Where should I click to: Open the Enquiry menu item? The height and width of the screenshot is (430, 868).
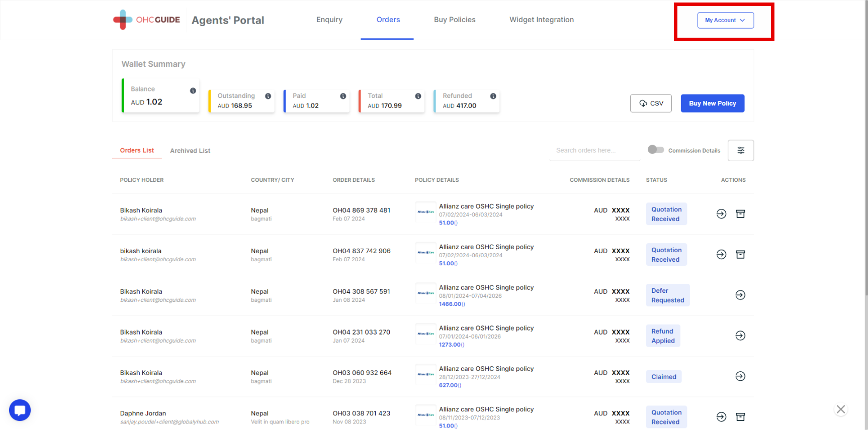coord(329,20)
